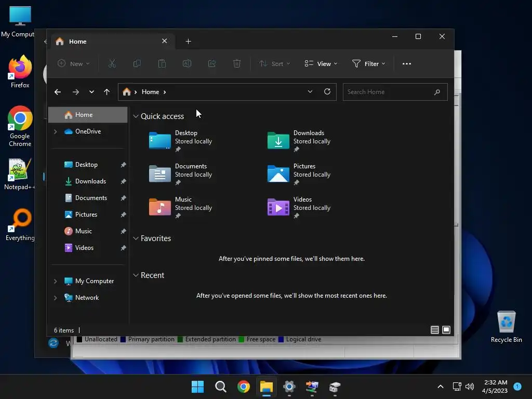Click the Paste clipboard icon
Viewport: 532px width, 399px height.
(162, 64)
